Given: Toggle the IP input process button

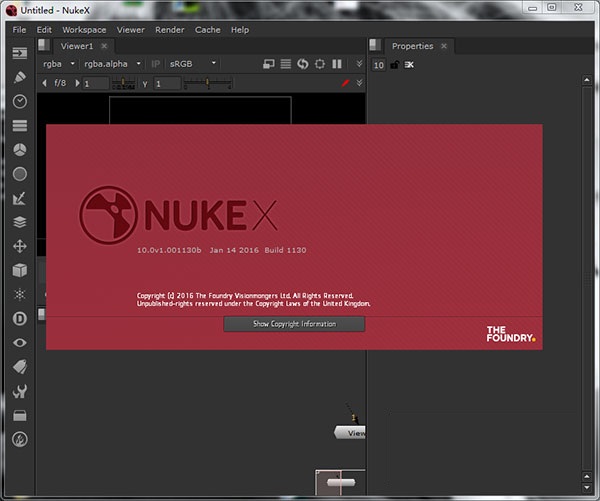Looking at the screenshot, I should (x=155, y=64).
